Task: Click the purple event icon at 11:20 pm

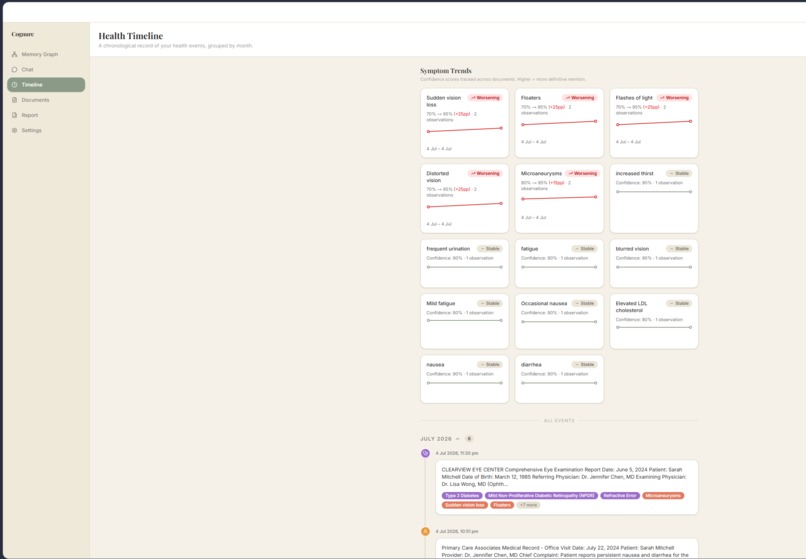Action: (x=425, y=453)
